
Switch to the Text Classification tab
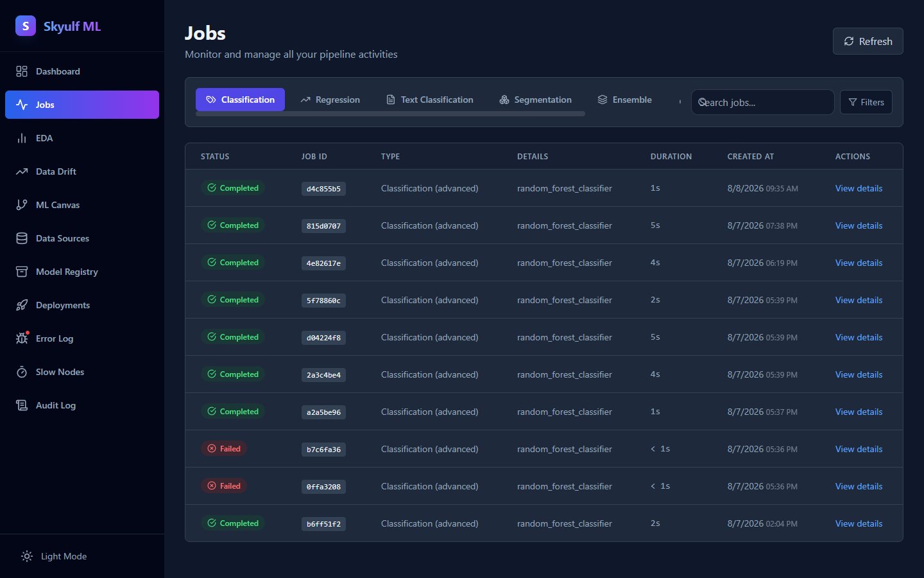pyautogui.click(x=429, y=100)
